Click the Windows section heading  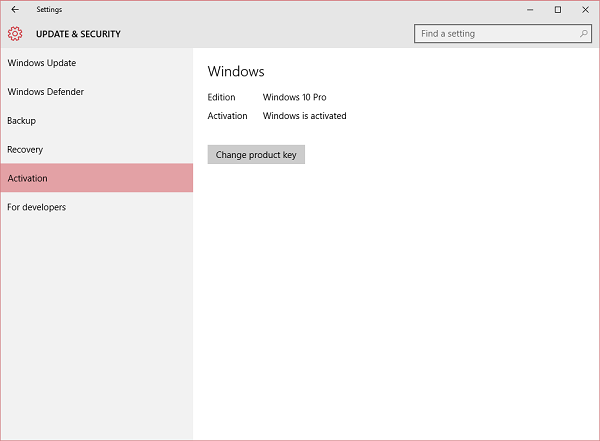click(x=236, y=72)
